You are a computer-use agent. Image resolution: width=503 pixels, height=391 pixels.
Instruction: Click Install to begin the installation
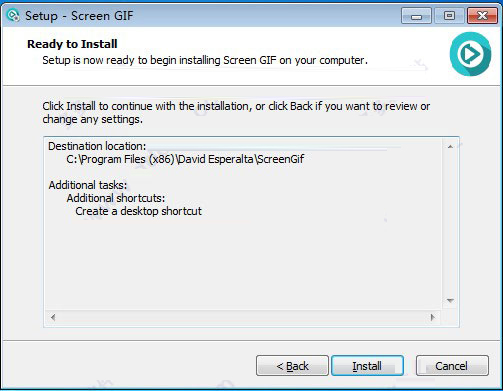pyautogui.click(x=367, y=366)
